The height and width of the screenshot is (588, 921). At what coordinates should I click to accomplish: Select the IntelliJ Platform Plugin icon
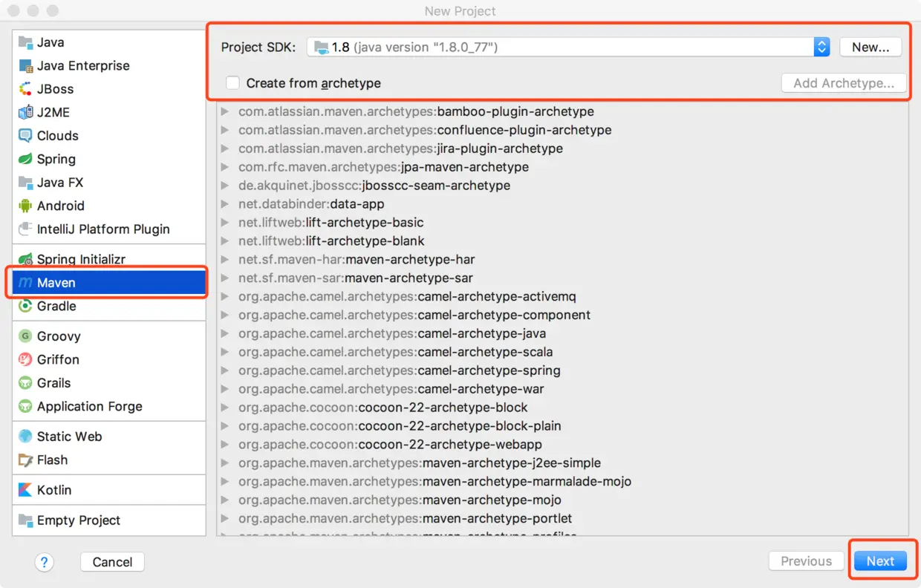25,229
